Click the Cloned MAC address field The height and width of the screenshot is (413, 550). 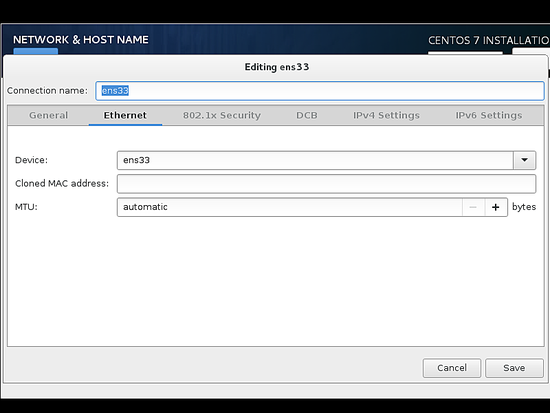(326, 184)
